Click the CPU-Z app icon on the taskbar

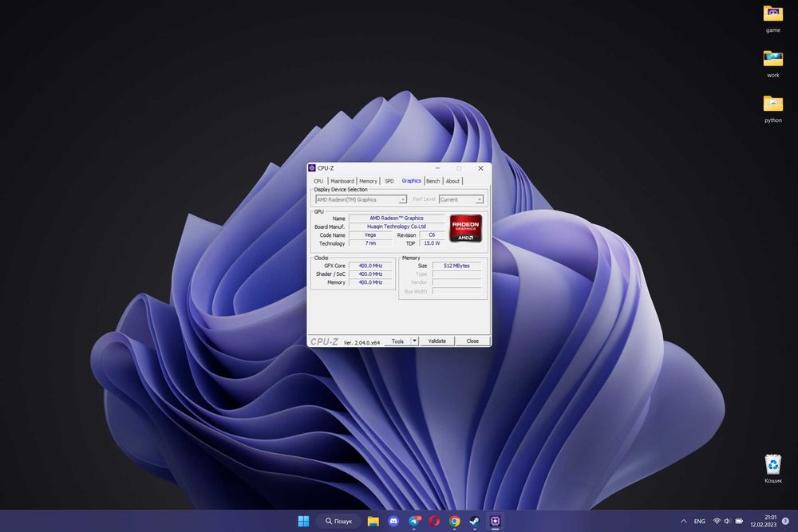pos(496,521)
